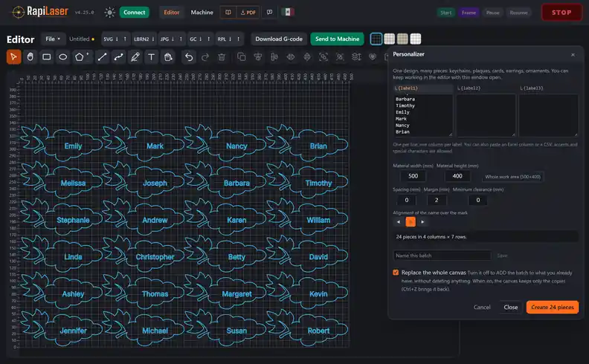This screenshot has width=589, height=364.
Task: Click Send to Machine
Action: 337,39
